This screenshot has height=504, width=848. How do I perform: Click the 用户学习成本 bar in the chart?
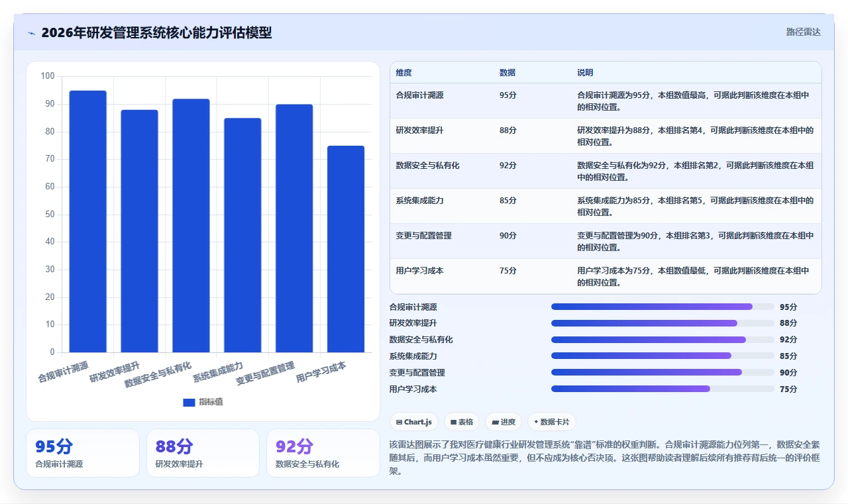[x=346, y=249]
